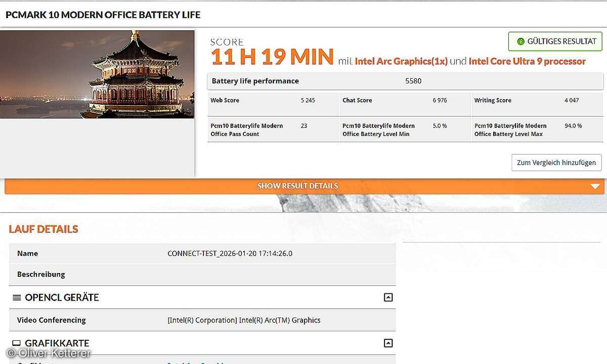
Task: Click the green icon in Gültiges Resultat badge
Action: [x=520, y=42]
